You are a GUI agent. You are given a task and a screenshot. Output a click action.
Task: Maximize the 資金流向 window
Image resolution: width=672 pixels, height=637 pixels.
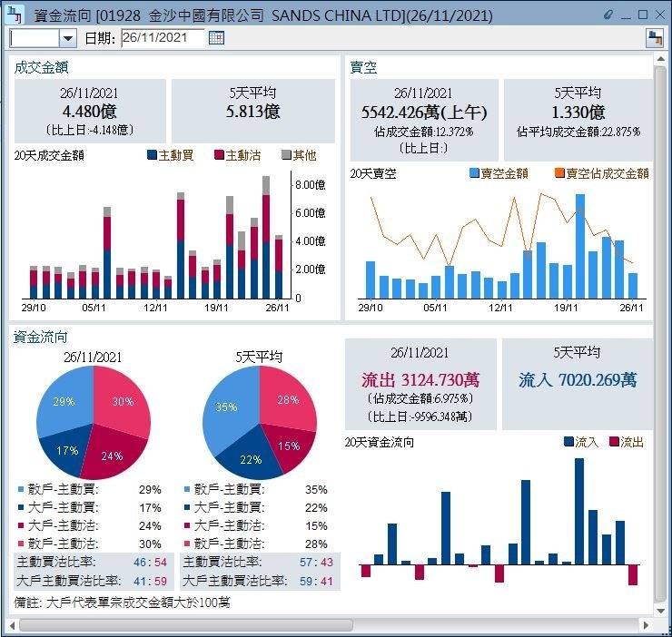click(642, 15)
